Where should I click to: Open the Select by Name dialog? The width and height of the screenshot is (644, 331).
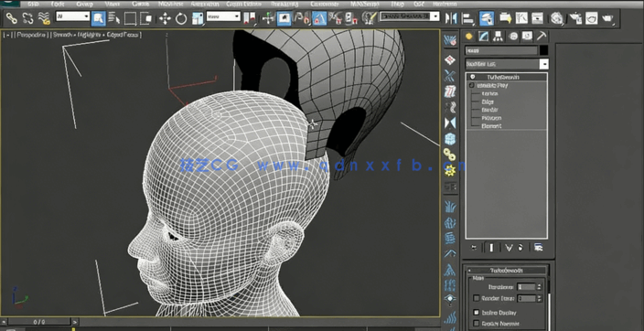[x=114, y=18]
